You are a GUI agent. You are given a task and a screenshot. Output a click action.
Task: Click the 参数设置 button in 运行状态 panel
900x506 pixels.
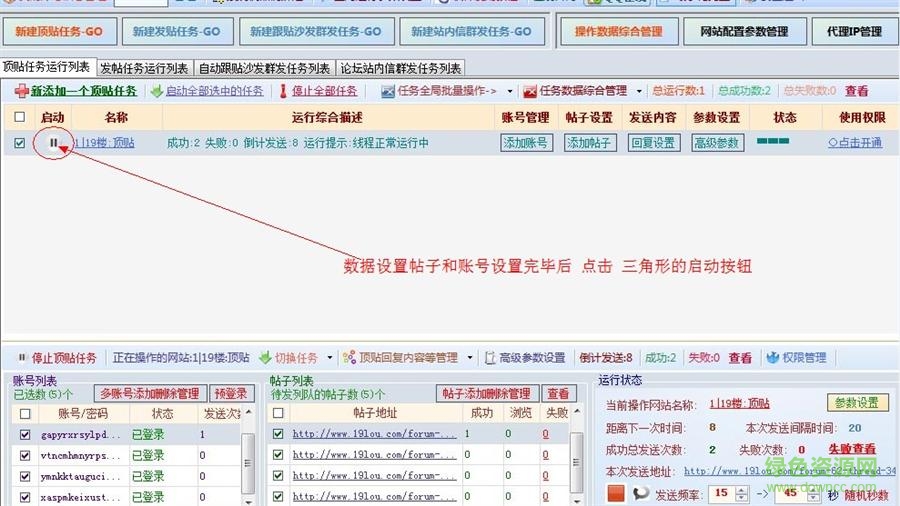[857, 403]
